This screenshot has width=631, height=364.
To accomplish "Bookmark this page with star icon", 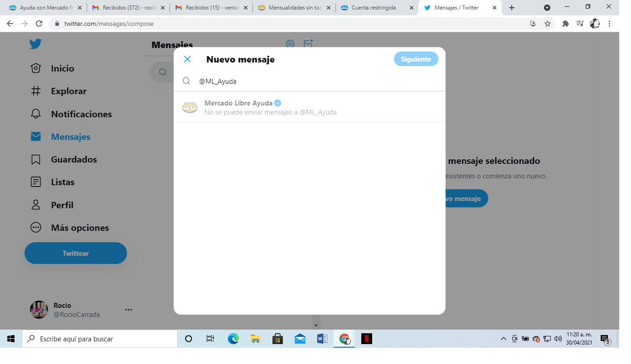I will pyautogui.click(x=547, y=24).
